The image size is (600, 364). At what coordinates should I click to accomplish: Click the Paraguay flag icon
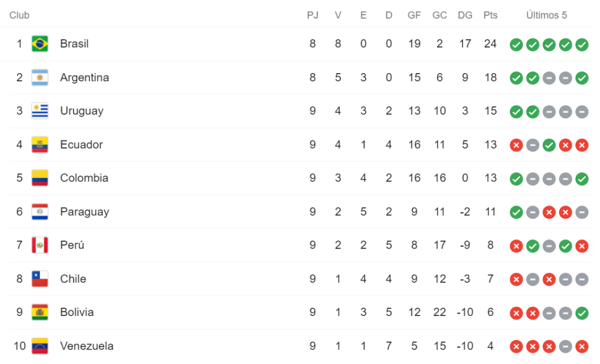(40, 212)
